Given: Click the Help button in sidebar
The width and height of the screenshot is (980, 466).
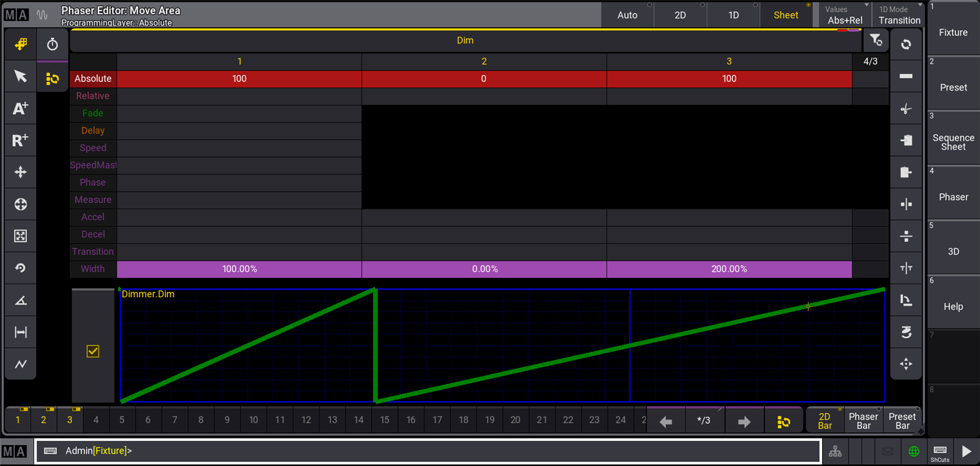Looking at the screenshot, I should point(953,307).
